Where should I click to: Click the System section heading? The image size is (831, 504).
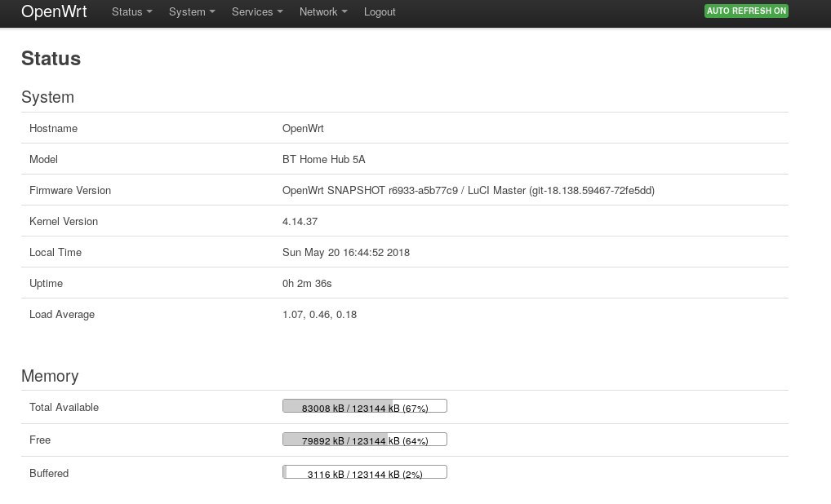47,97
